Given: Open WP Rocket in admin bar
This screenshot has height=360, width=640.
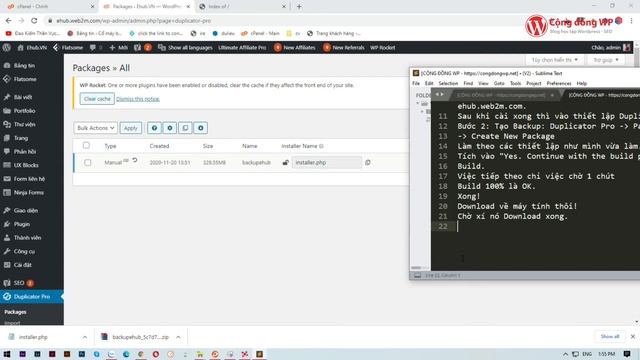Looking at the screenshot, I should [x=382, y=48].
